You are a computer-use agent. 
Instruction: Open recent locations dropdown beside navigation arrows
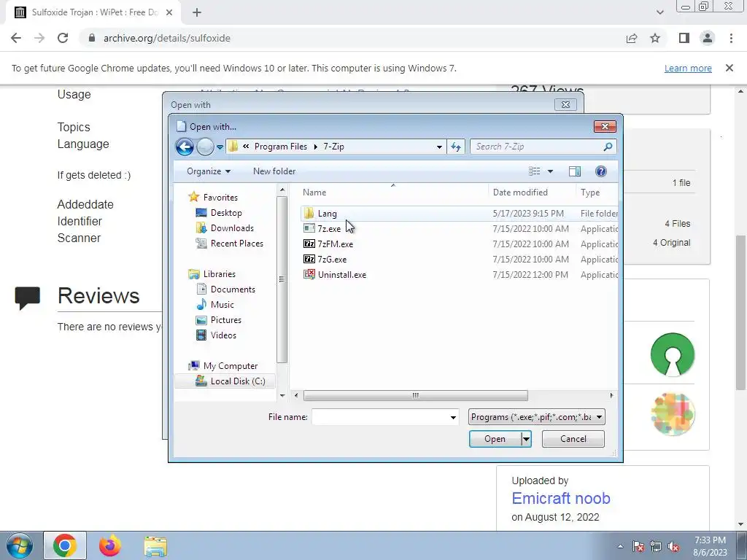point(220,147)
